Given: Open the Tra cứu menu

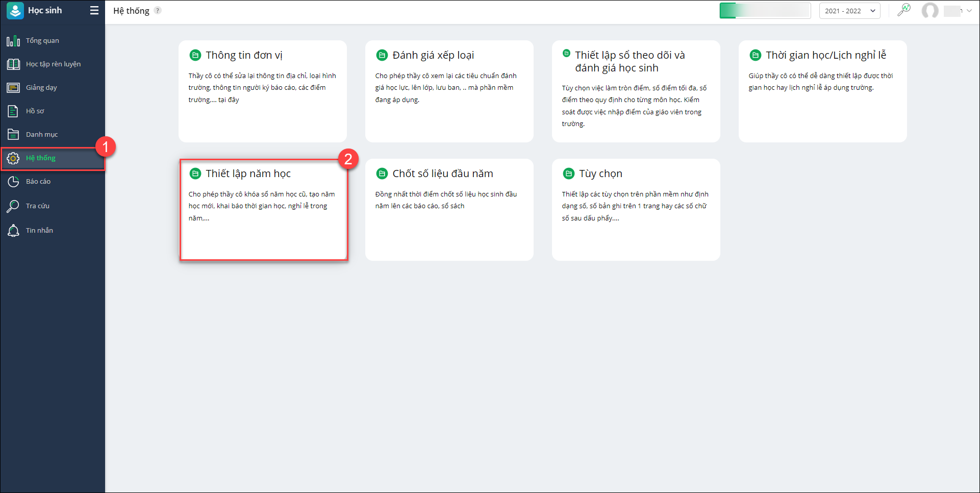Looking at the screenshot, I should click(x=38, y=206).
